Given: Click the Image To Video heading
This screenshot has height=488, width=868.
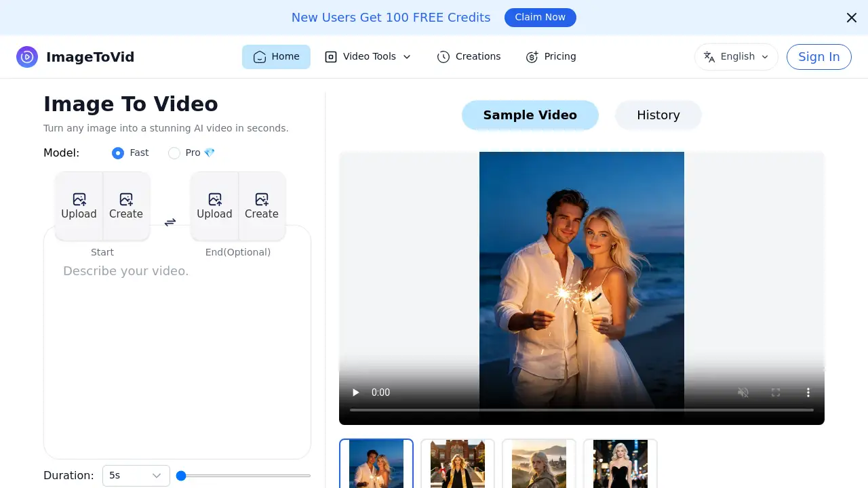Looking at the screenshot, I should 131,104.
